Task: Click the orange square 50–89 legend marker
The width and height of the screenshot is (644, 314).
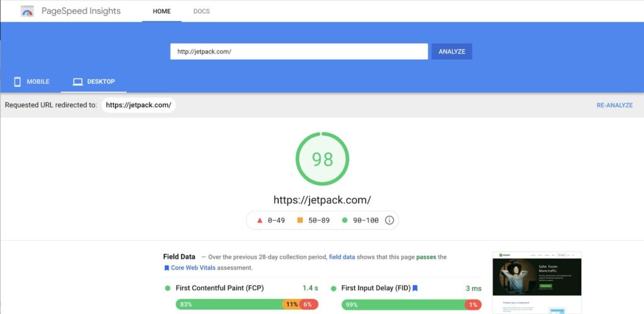Action: tap(300, 220)
